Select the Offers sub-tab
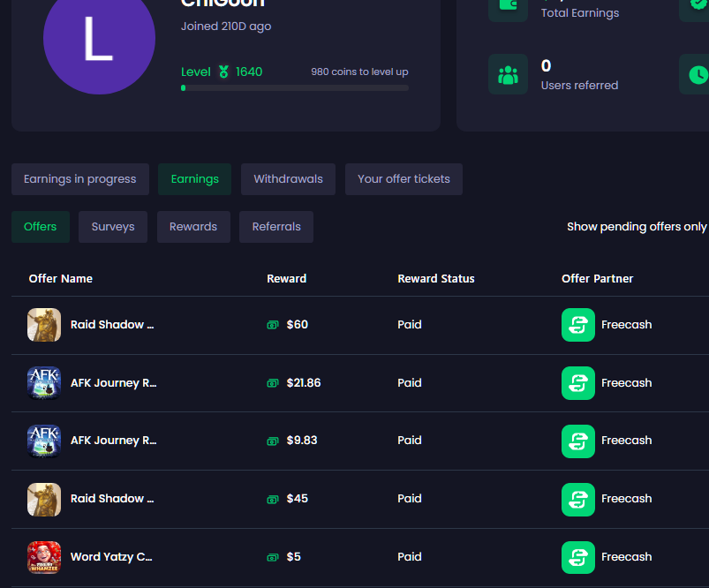Image resolution: width=709 pixels, height=588 pixels. pyautogui.click(x=41, y=227)
